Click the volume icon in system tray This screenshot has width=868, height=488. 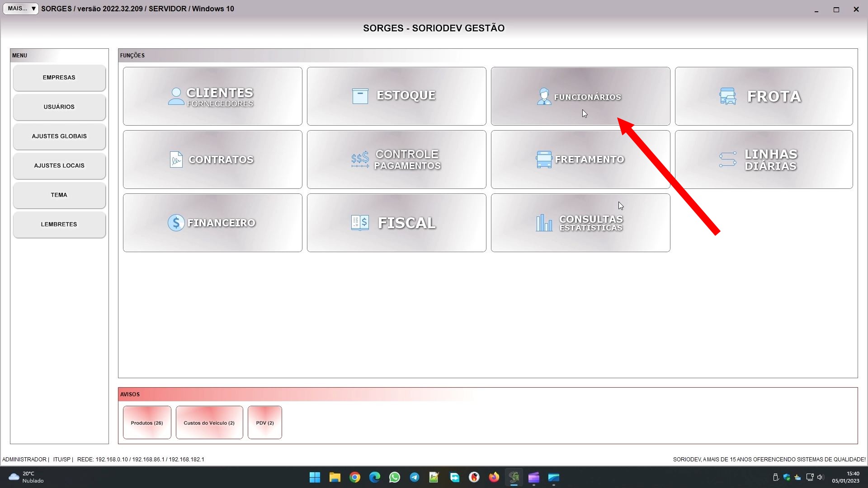point(820,477)
